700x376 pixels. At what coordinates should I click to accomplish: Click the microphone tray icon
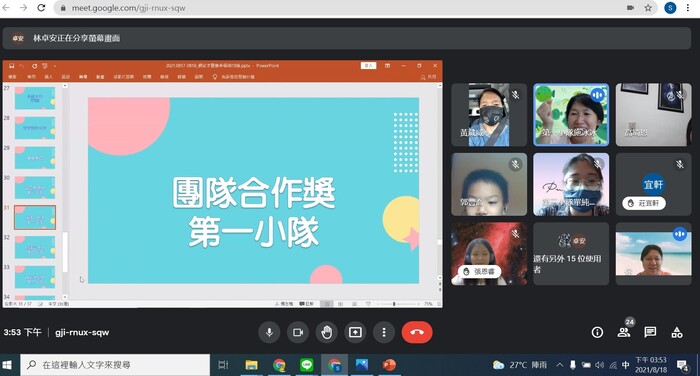pos(573,365)
